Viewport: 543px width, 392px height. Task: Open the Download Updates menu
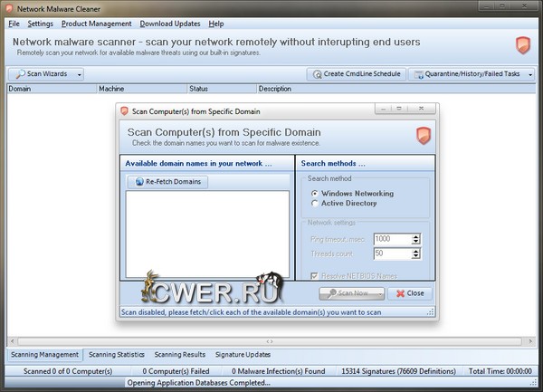pos(169,23)
